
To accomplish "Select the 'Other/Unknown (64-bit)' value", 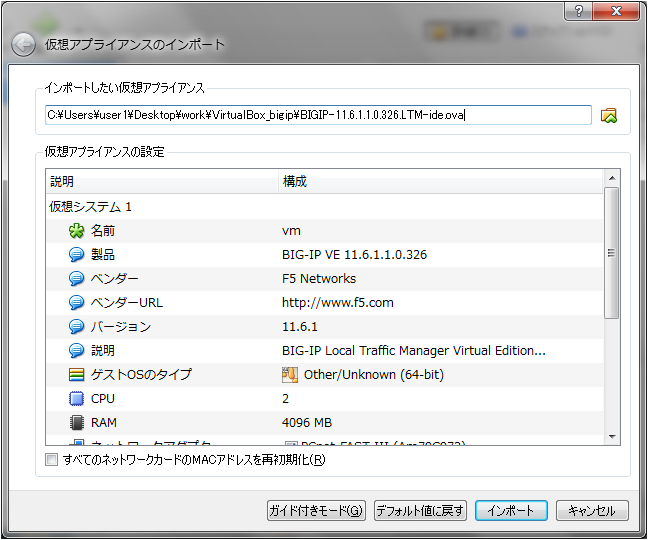I will pyautogui.click(x=374, y=375).
